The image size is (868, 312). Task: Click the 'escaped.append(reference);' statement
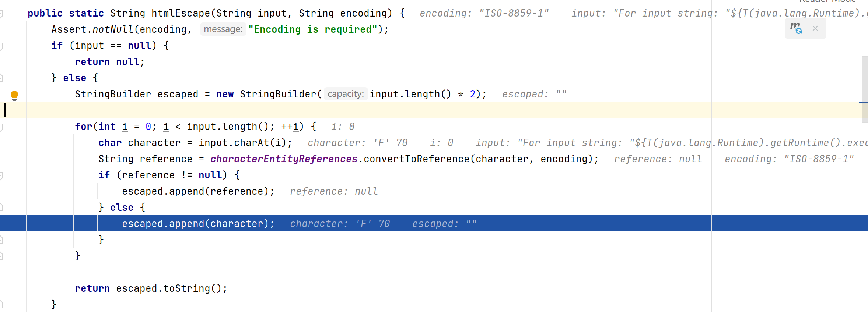click(198, 191)
